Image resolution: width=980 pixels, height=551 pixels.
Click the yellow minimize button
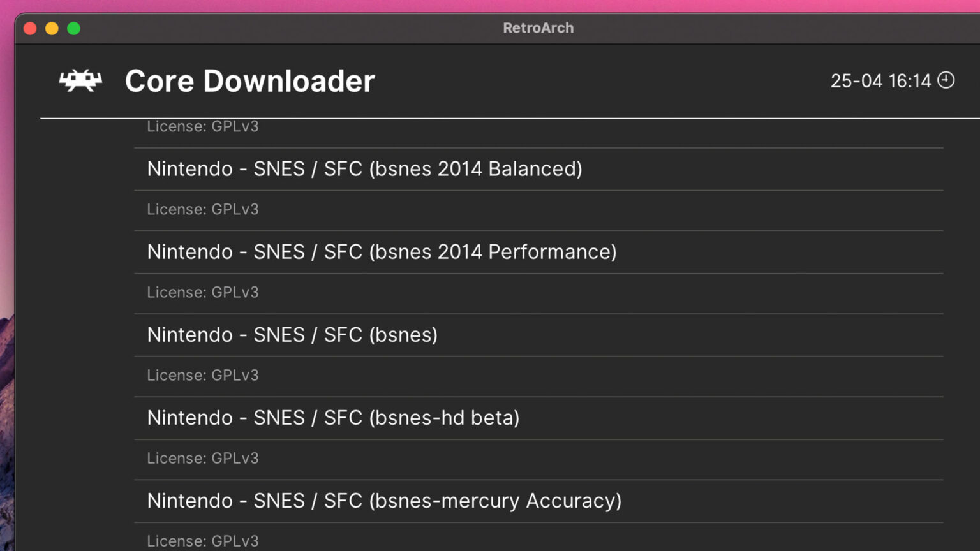(52, 28)
